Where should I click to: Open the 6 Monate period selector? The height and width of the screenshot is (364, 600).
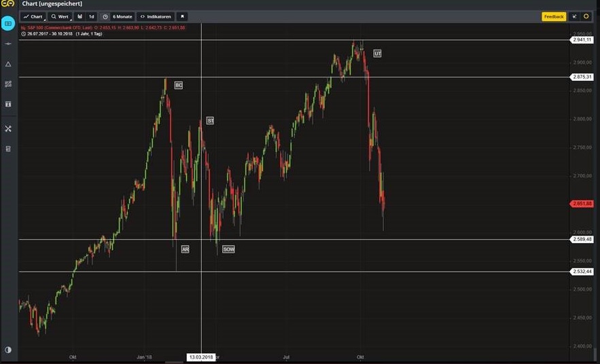point(122,16)
